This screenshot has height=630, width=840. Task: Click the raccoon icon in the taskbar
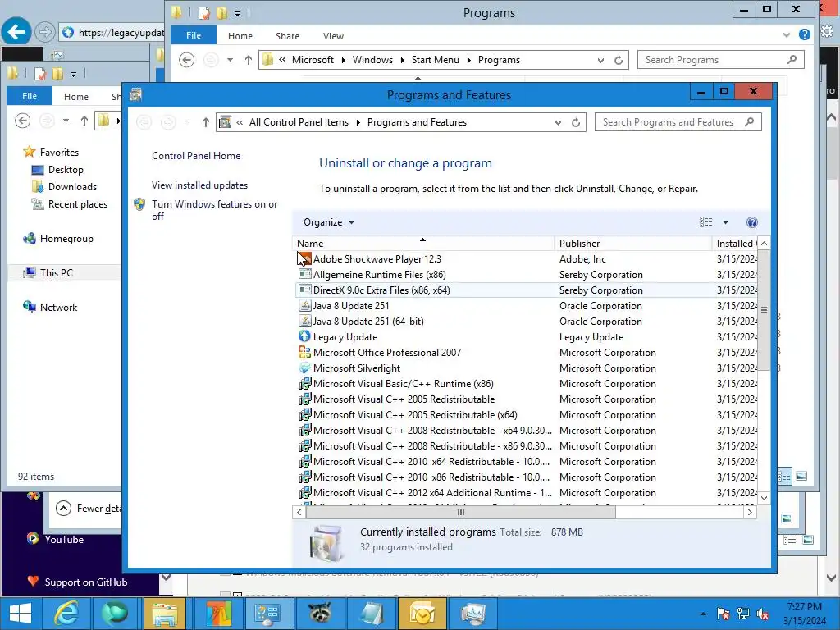click(x=320, y=614)
